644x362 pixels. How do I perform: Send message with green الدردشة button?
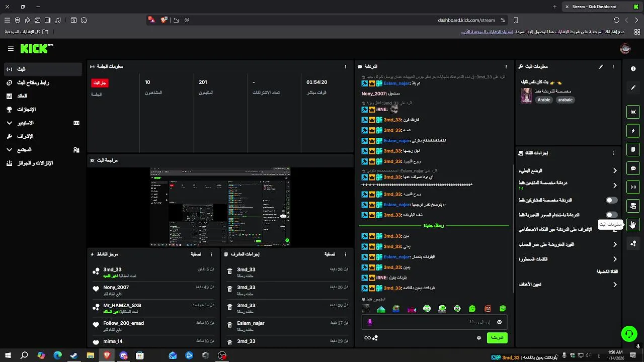tap(497, 338)
